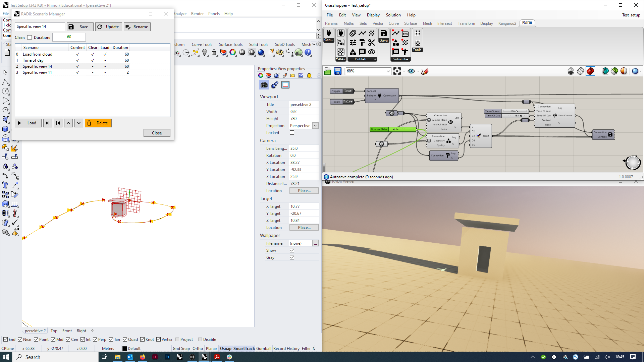This screenshot has height=362, width=644.
Task: Click the blue Help question mark icon
Action: point(308,53)
